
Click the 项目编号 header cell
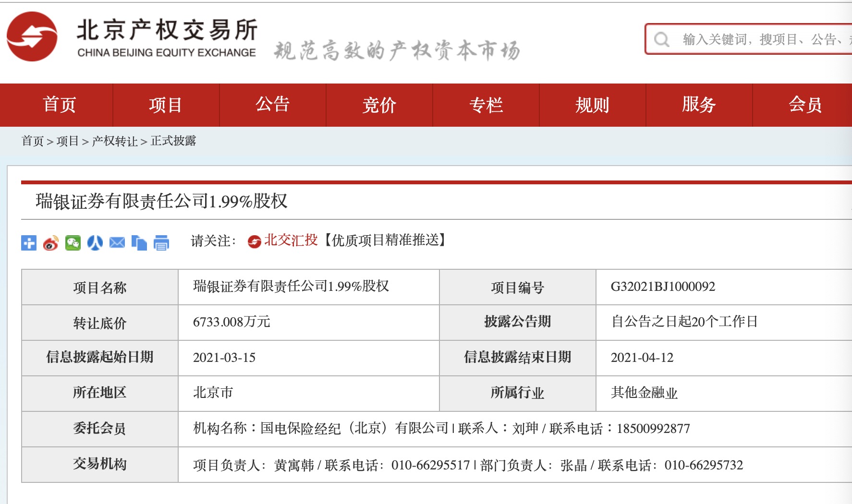pyautogui.click(x=518, y=288)
